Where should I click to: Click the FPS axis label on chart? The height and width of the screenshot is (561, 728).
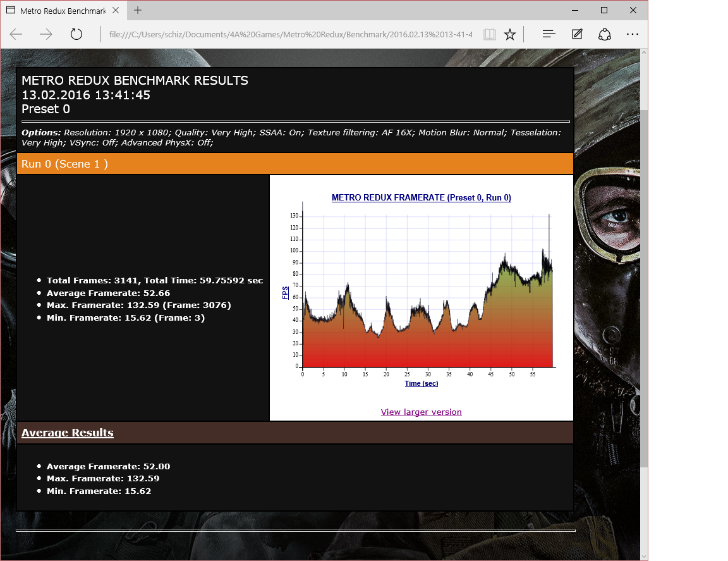coord(285,293)
